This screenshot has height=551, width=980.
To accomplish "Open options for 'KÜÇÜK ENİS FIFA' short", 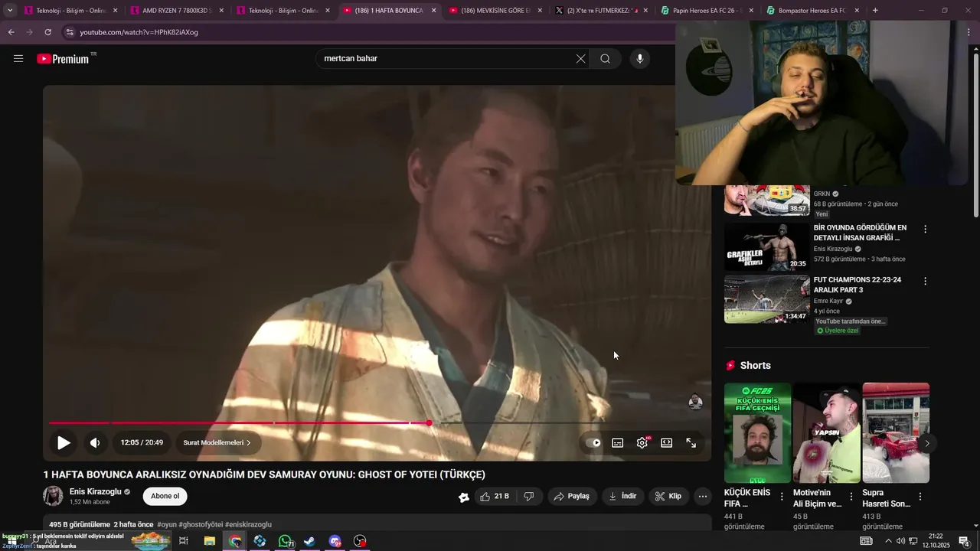I will point(782,497).
